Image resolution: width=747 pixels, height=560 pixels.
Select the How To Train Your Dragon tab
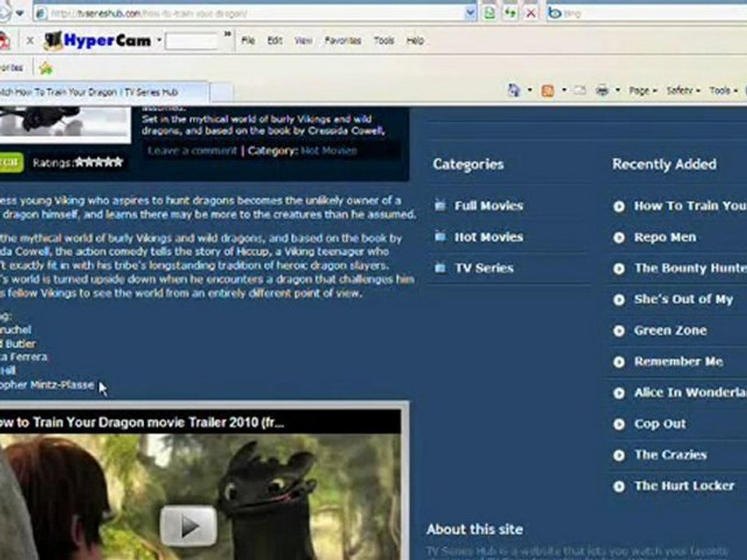coord(103,93)
